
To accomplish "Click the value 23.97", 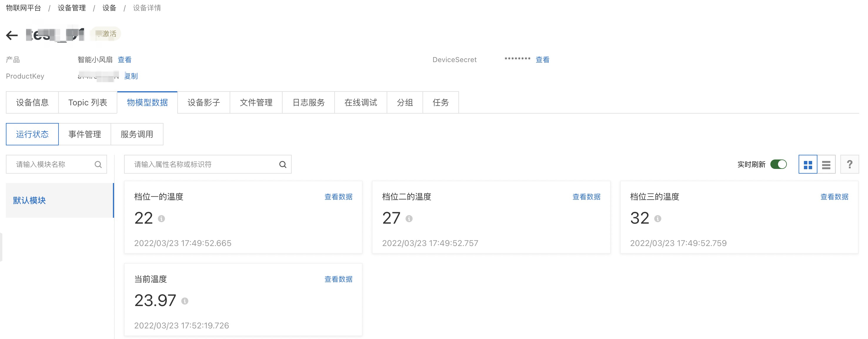I will 155,300.
